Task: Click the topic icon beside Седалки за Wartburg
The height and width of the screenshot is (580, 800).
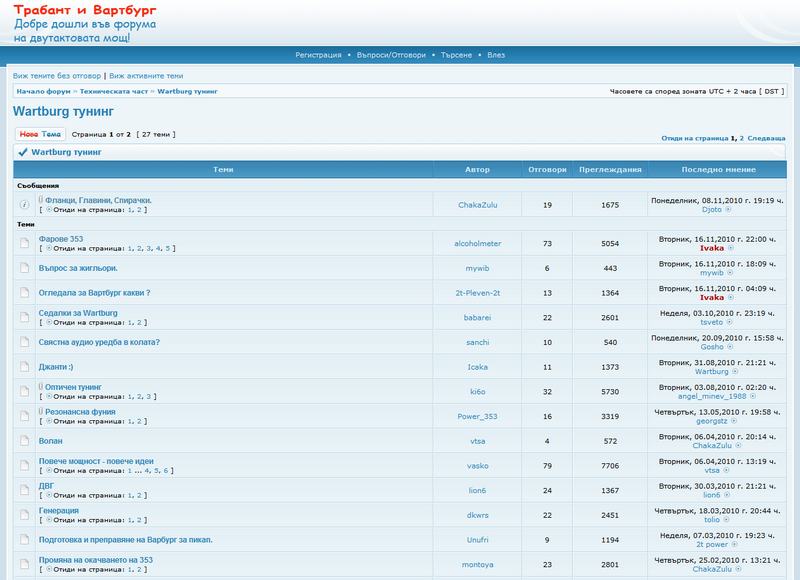Action: pos(24,317)
